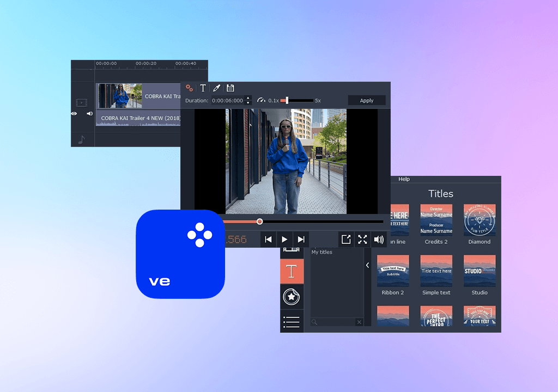
Task: Click the video track film icon
Action: [82, 103]
